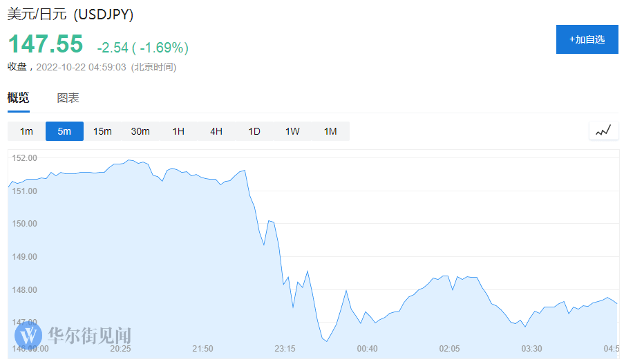Choose the 4H timeframe
Image resolution: width=624 pixels, height=364 pixels.
[216, 131]
